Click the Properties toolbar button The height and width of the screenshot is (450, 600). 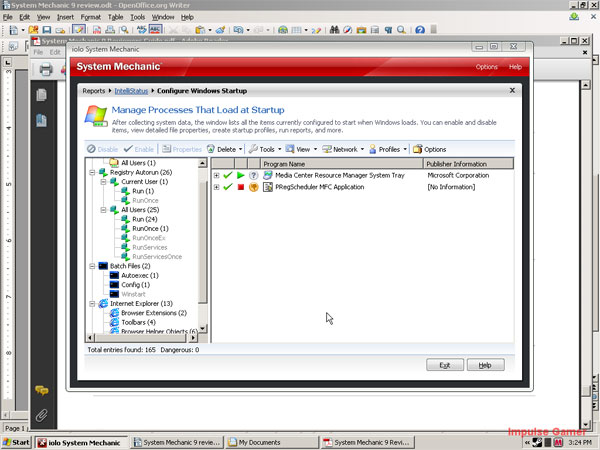tap(182, 149)
